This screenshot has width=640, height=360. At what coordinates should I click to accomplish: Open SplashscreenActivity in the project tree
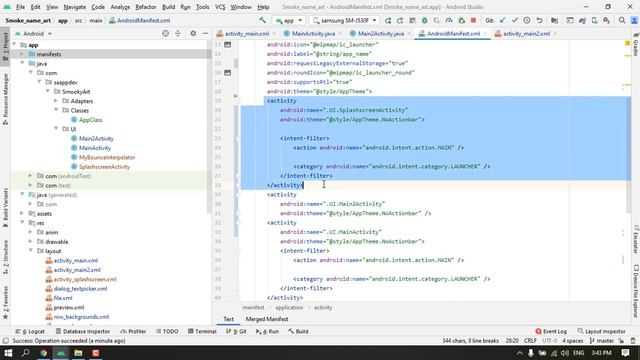click(104, 167)
